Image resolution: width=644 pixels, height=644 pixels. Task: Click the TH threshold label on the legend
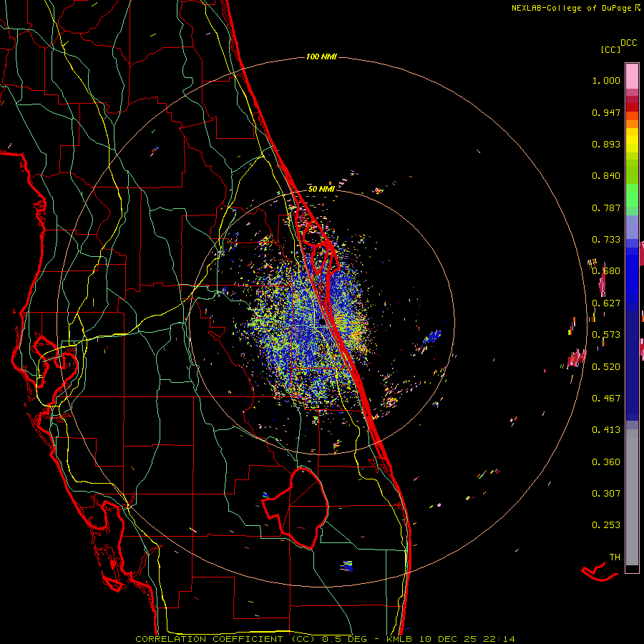click(x=615, y=557)
